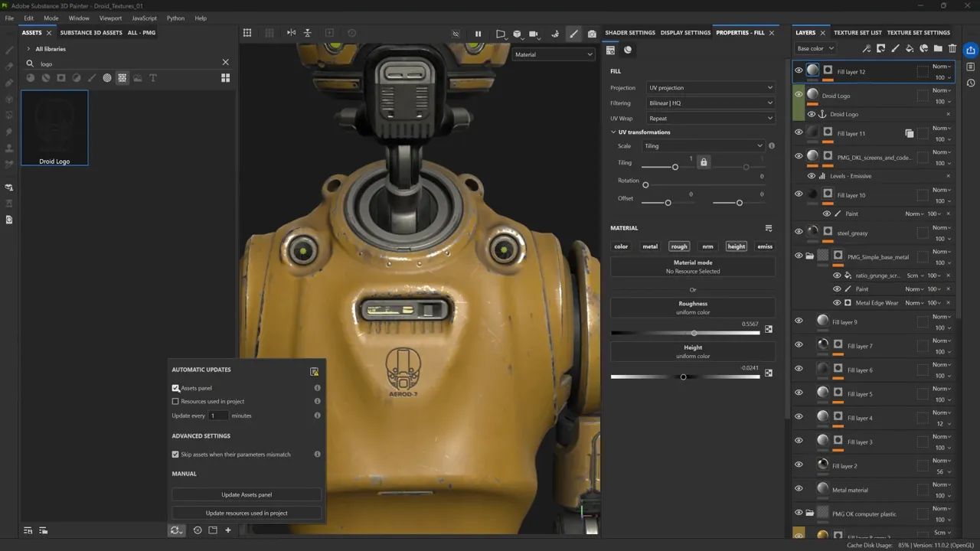980x551 pixels.
Task: Open the Material viewport mode dropdown
Action: pos(553,55)
